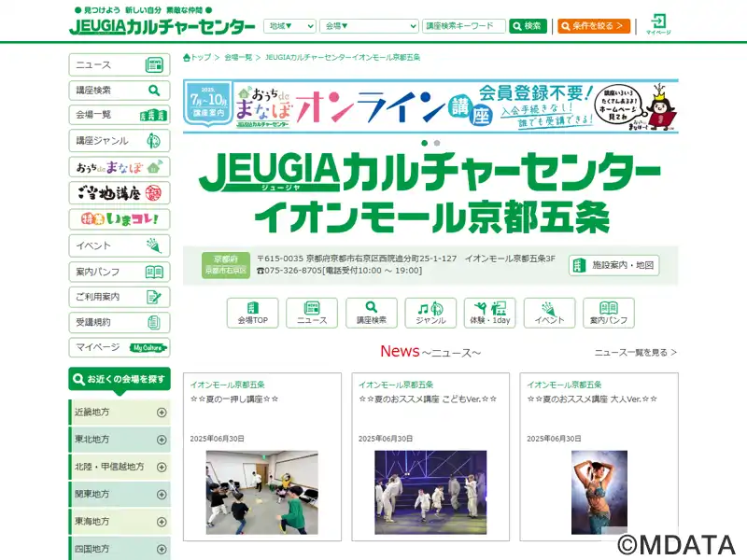The height and width of the screenshot is (560, 747).
Task: Open the オンライン講座 banner
Action: click(430, 106)
